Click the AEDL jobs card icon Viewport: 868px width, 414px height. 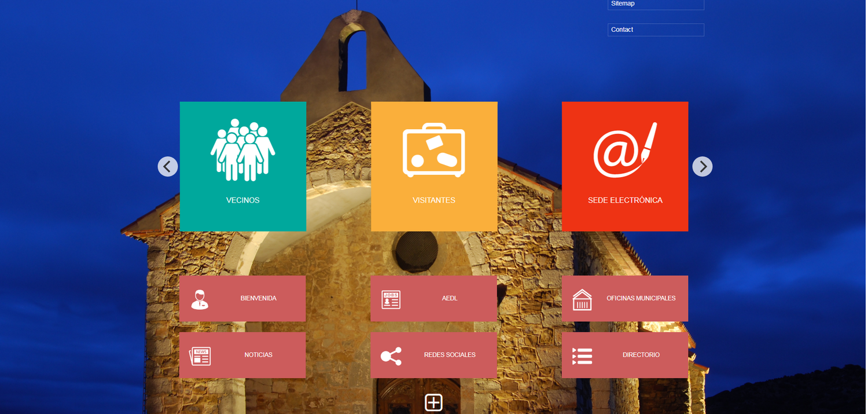coord(391,299)
